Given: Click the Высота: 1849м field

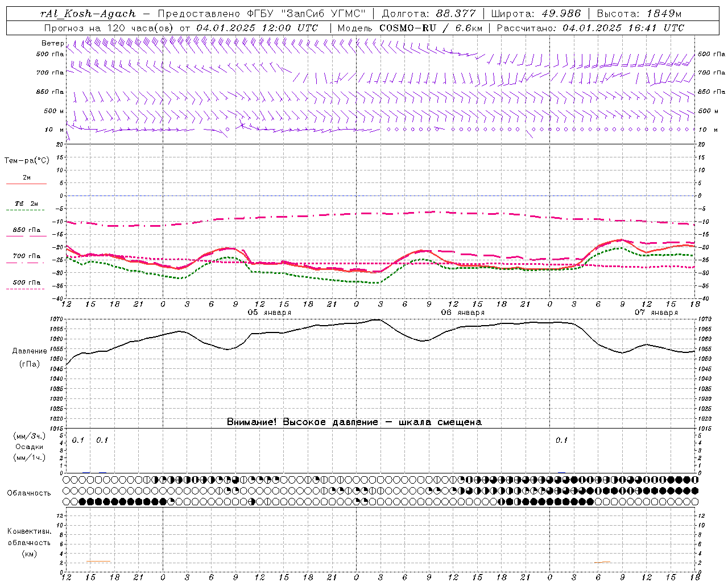Looking at the screenshot, I should pyautogui.click(x=639, y=14).
